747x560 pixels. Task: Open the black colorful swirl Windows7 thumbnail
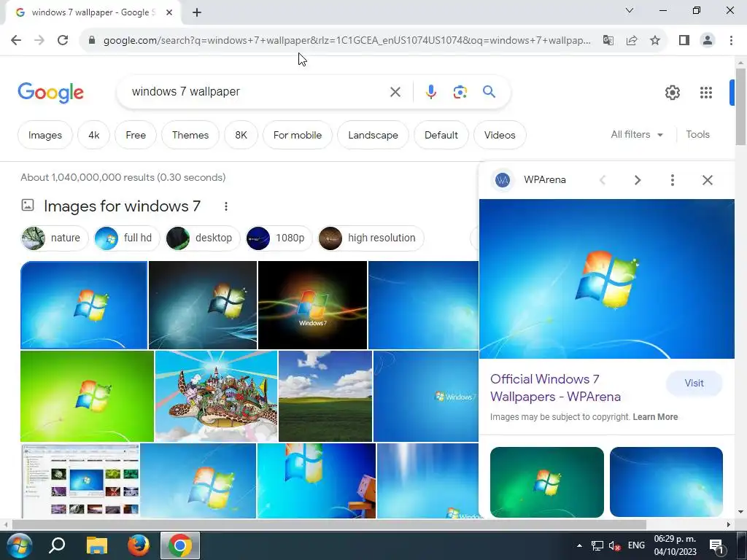pos(312,306)
